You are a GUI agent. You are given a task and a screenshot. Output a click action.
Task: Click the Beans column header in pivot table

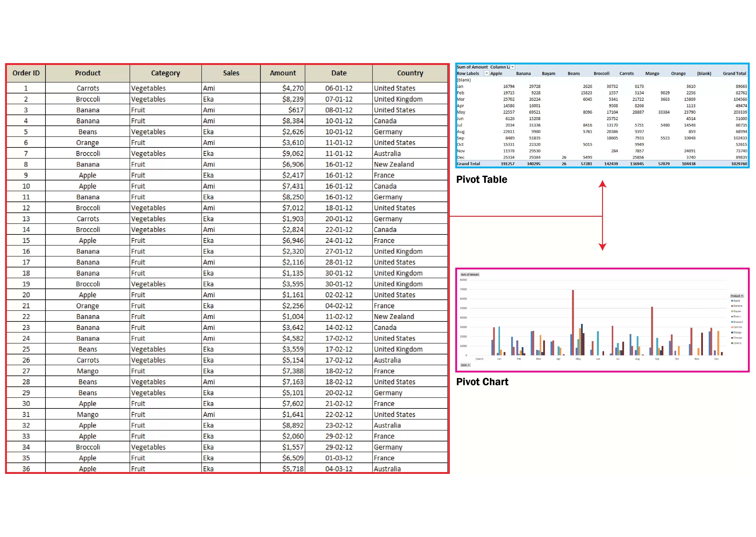[x=573, y=73]
